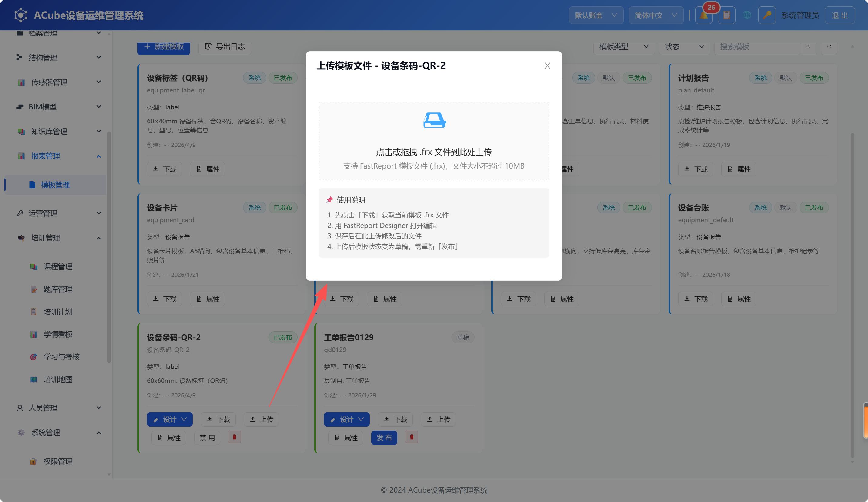This screenshot has width=868, height=502.
Task: Close the upload template dialog
Action: [547, 65]
